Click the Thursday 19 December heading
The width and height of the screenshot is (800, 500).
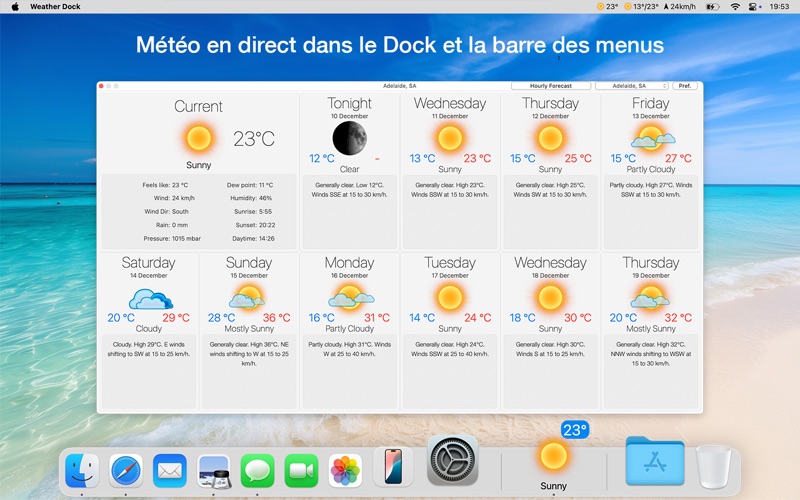click(651, 263)
